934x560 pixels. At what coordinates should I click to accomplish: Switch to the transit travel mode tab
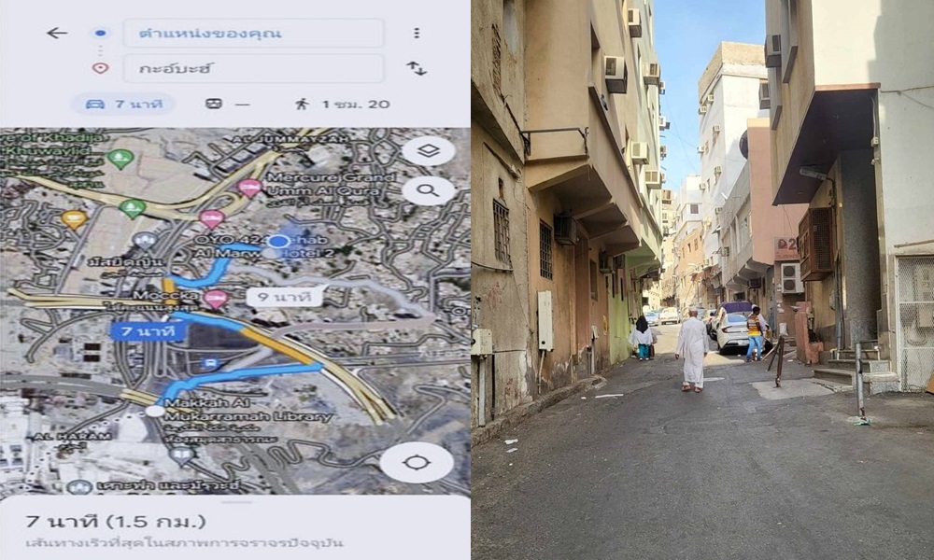227,105
